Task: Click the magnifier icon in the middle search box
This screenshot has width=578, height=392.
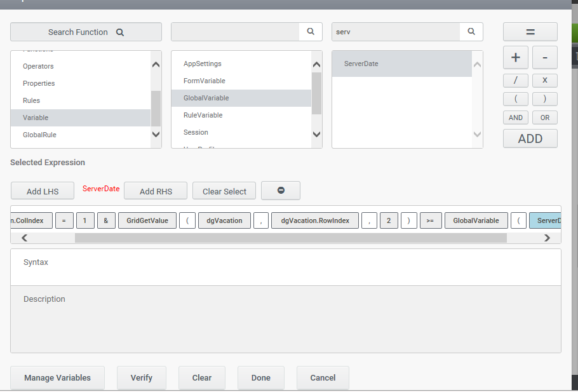Action: pyautogui.click(x=311, y=32)
